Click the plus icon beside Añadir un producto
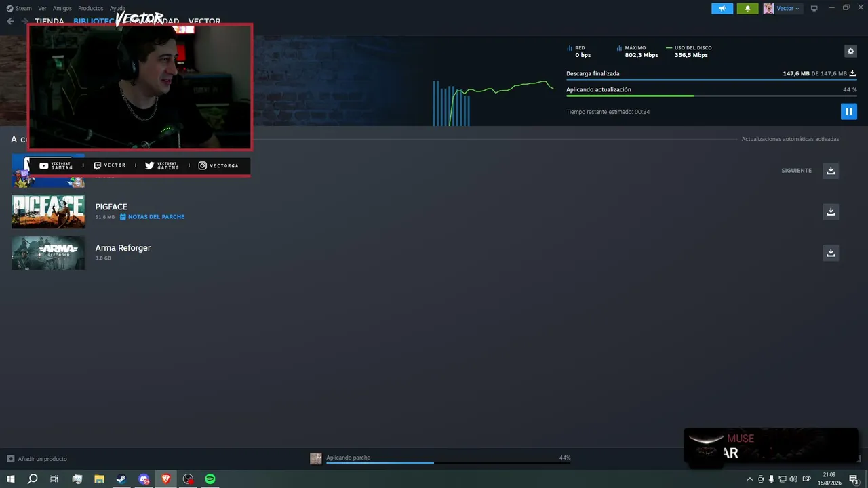This screenshot has width=868, height=488. tap(10, 459)
